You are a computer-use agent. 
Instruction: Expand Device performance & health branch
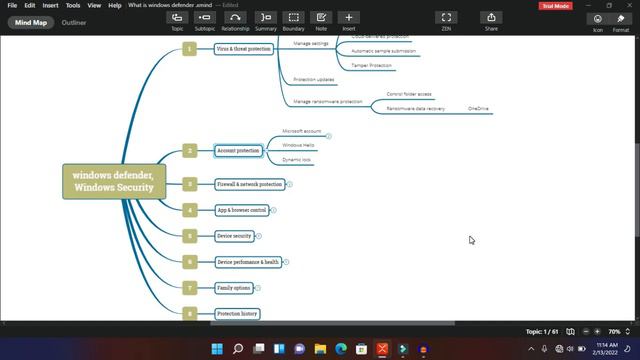(x=286, y=262)
